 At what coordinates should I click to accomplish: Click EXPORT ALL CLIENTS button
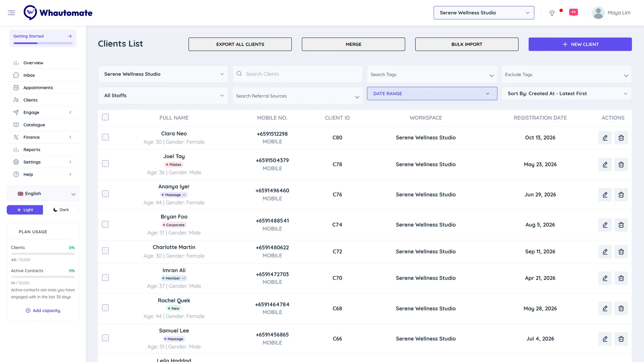pyautogui.click(x=240, y=44)
